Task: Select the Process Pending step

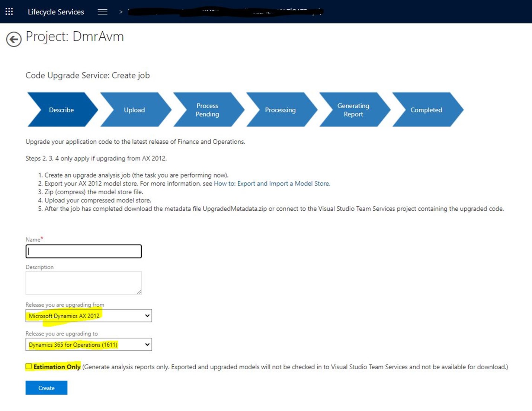Action: pos(208,110)
